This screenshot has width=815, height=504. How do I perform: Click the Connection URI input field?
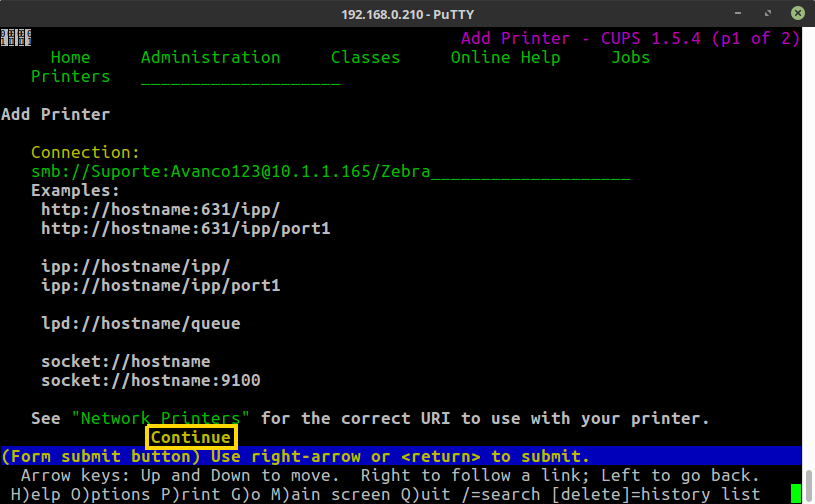(x=330, y=172)
